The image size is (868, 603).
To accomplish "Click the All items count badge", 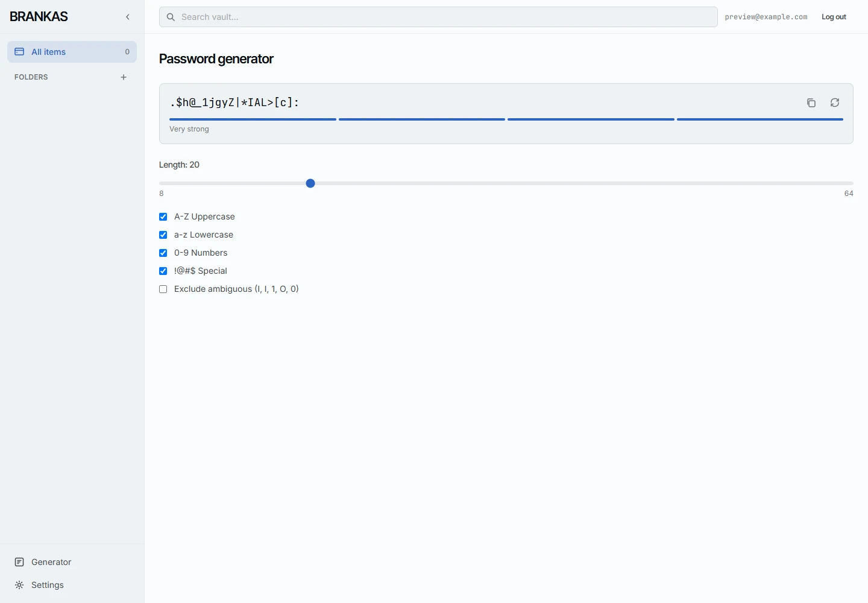I will pos(127,52).
